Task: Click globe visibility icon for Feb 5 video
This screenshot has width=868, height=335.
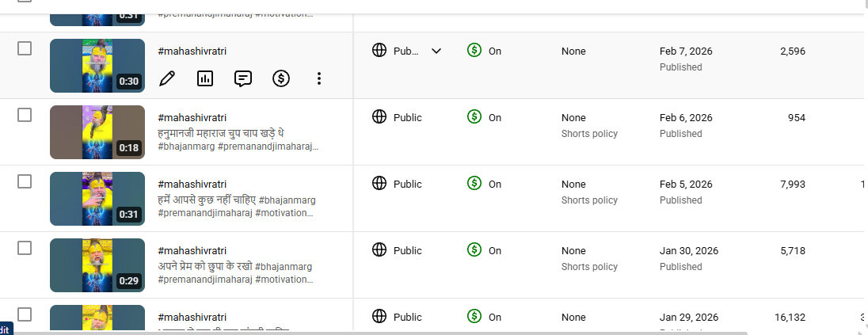Action: coord(379,184)
